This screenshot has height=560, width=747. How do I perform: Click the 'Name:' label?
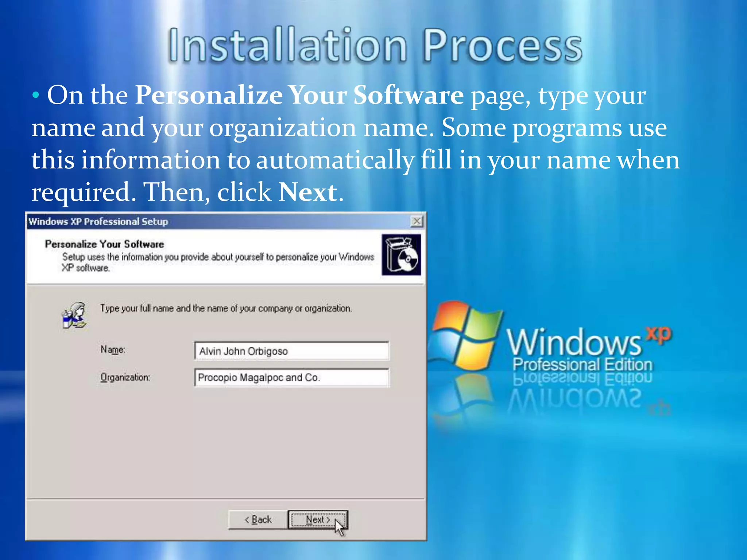113,350
